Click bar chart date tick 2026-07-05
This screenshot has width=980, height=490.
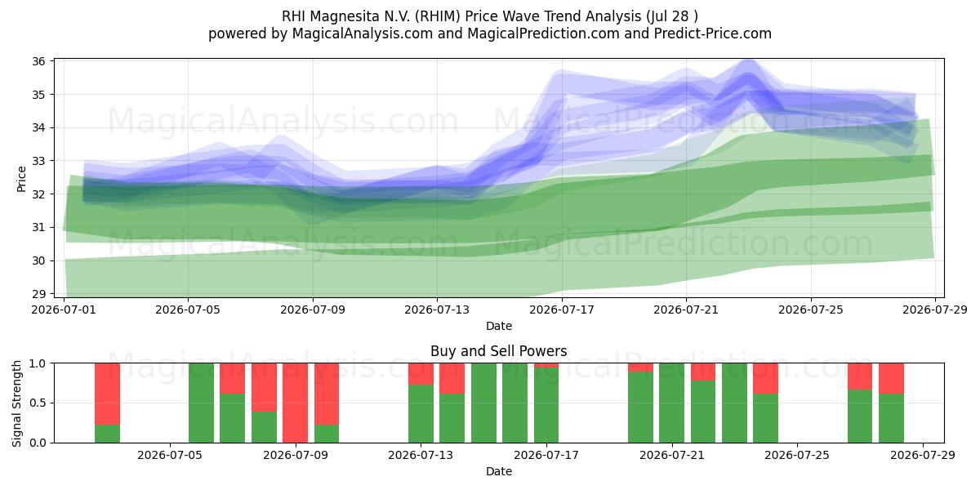point(170,456)
